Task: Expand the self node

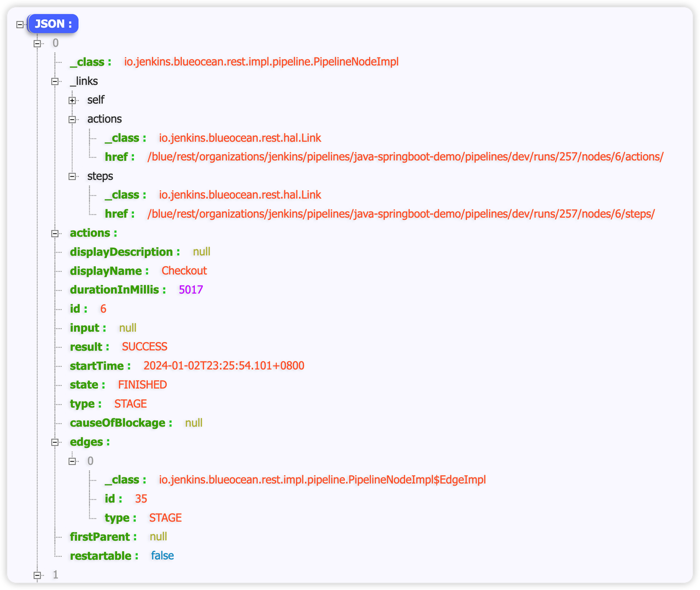Action: pos(72,100)
